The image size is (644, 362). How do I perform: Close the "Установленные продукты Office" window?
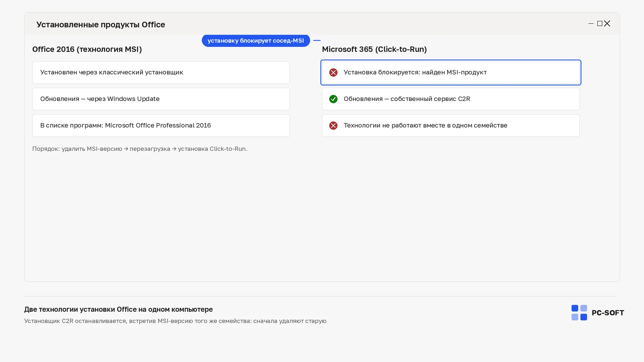(x=607, y=24)
